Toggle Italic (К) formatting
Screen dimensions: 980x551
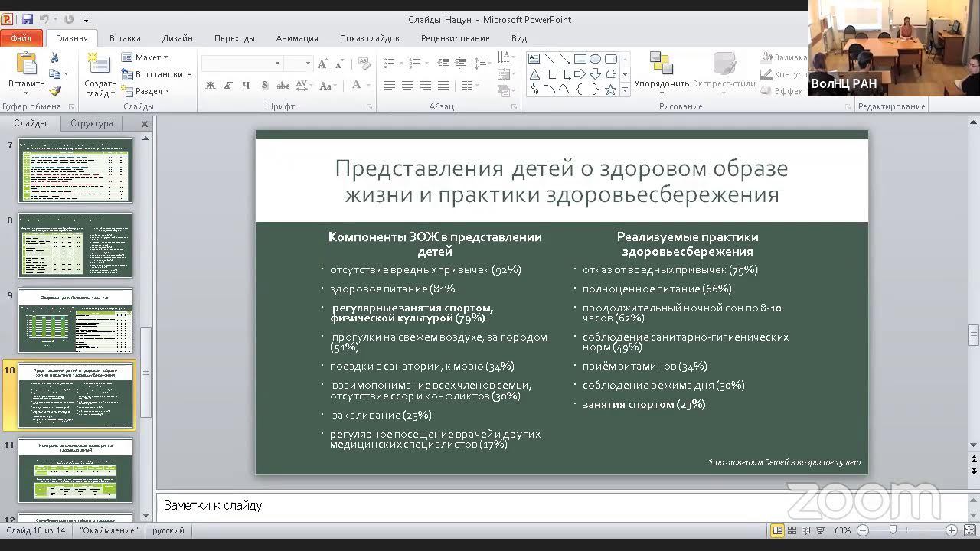(x=228, y=86)
